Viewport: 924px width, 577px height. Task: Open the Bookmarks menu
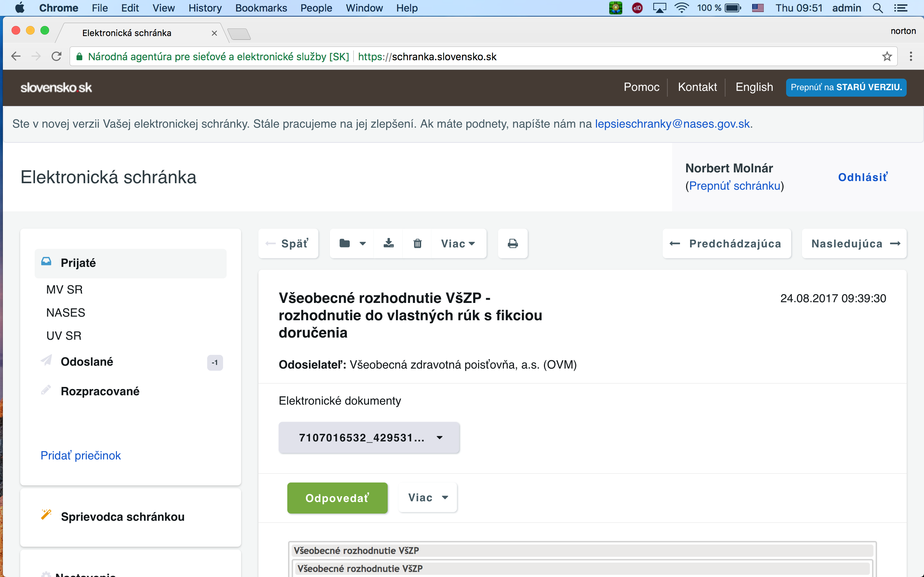(x=261, y=8)
